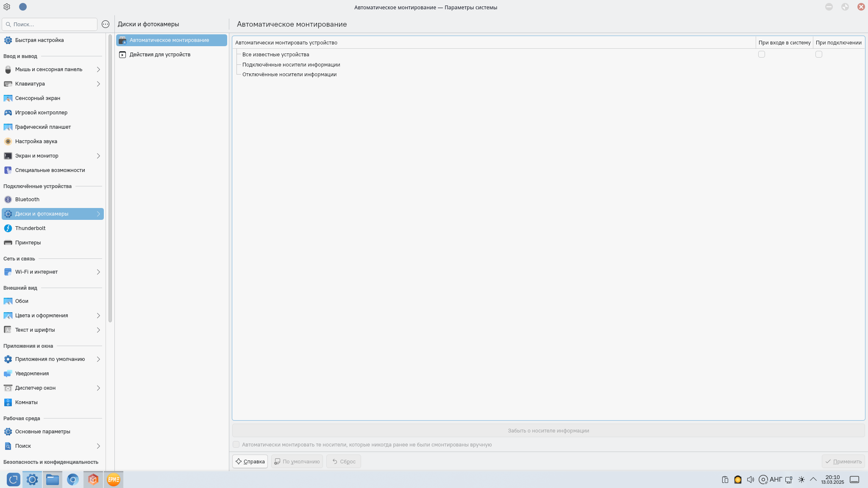Open the file manager from taskbar

pyautogui.click(x=53, y=480)
